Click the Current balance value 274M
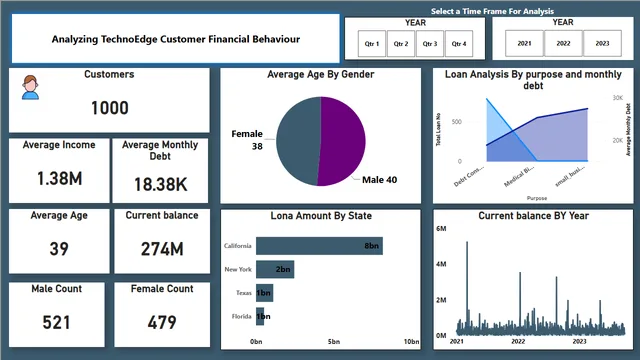Viewport: 640px width, 360px height. (x=162, y=249)
